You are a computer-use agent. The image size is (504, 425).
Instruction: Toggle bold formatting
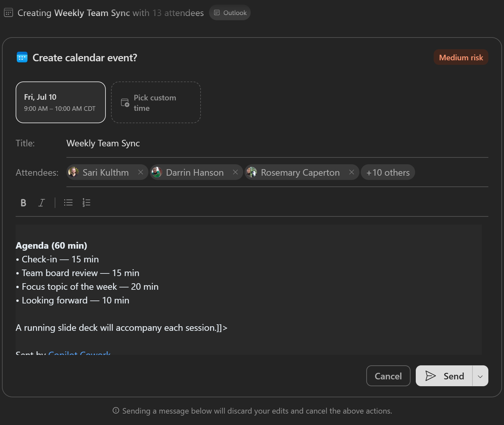(x=23, y=203)
